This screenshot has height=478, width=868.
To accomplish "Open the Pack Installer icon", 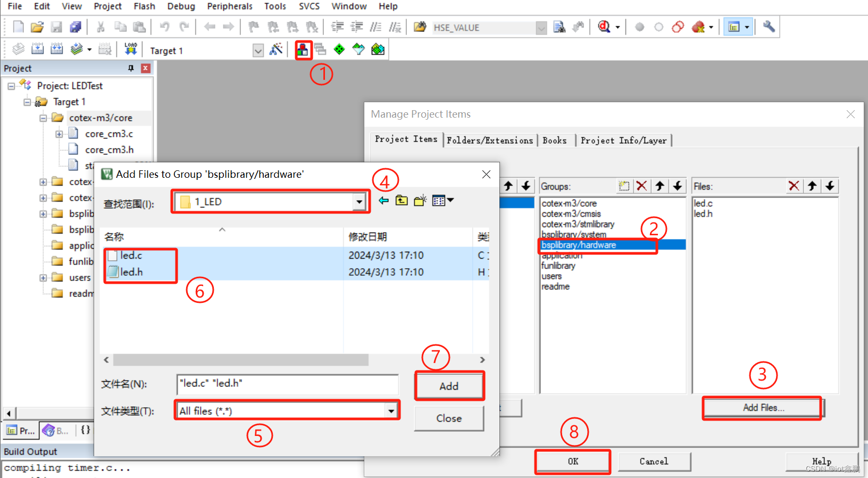I will coord(378,50).
